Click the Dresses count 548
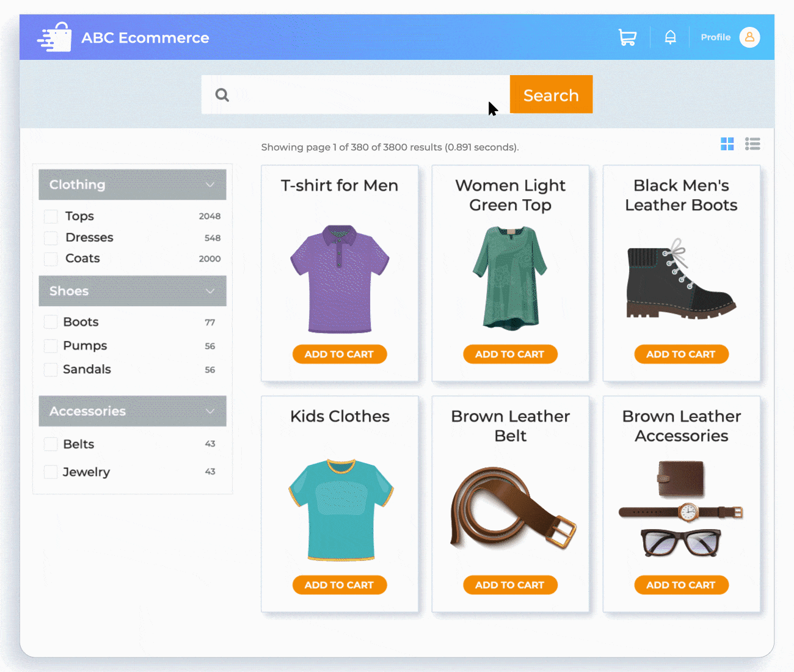794x672 pixels. point(213,238)
